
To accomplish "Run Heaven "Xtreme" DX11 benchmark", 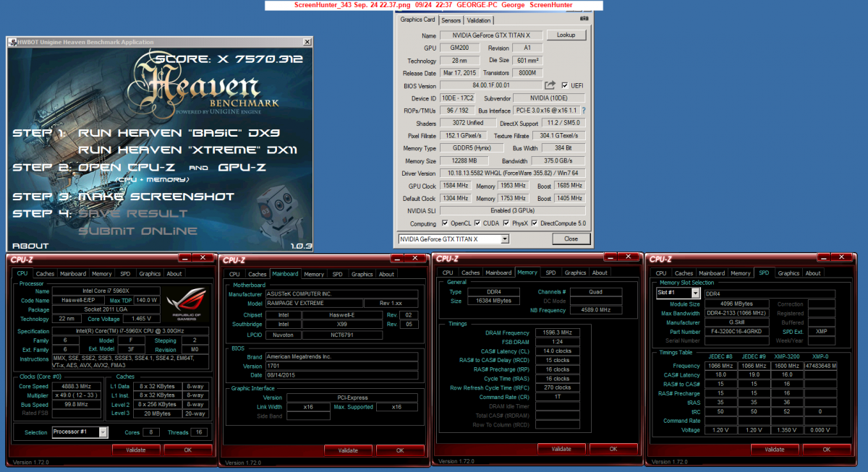I will [188, 150].
